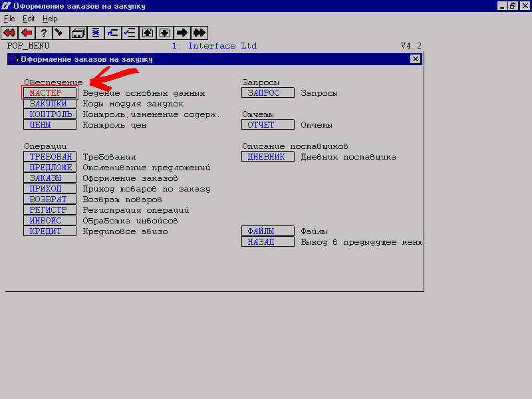Open ПРЕДЛОЖЕ proposals tracking button

[50, 168]
